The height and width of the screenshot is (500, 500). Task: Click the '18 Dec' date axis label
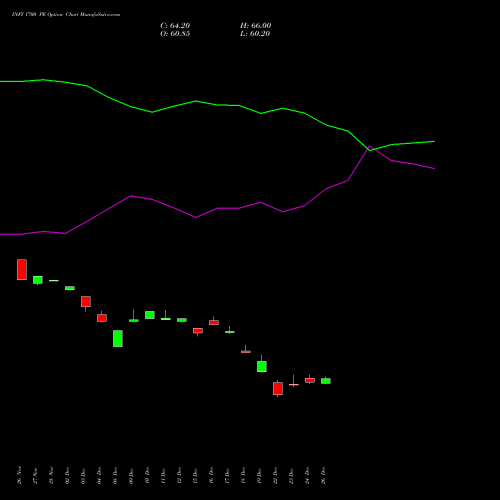(x=243, y=475)
